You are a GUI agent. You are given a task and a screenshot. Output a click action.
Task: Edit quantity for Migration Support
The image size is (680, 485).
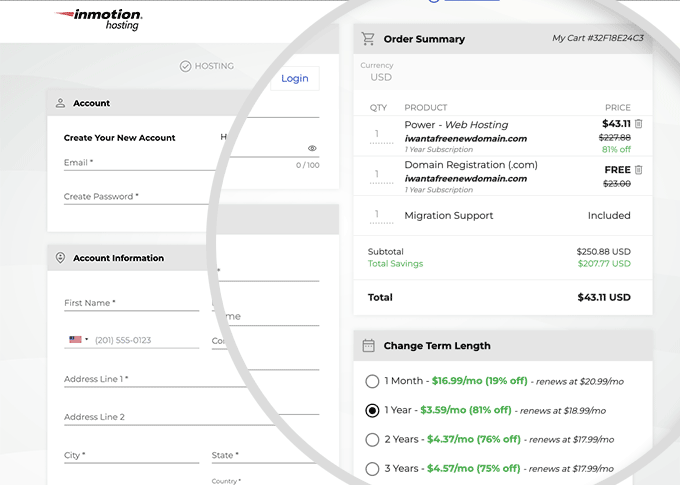(x=378, y=215)
